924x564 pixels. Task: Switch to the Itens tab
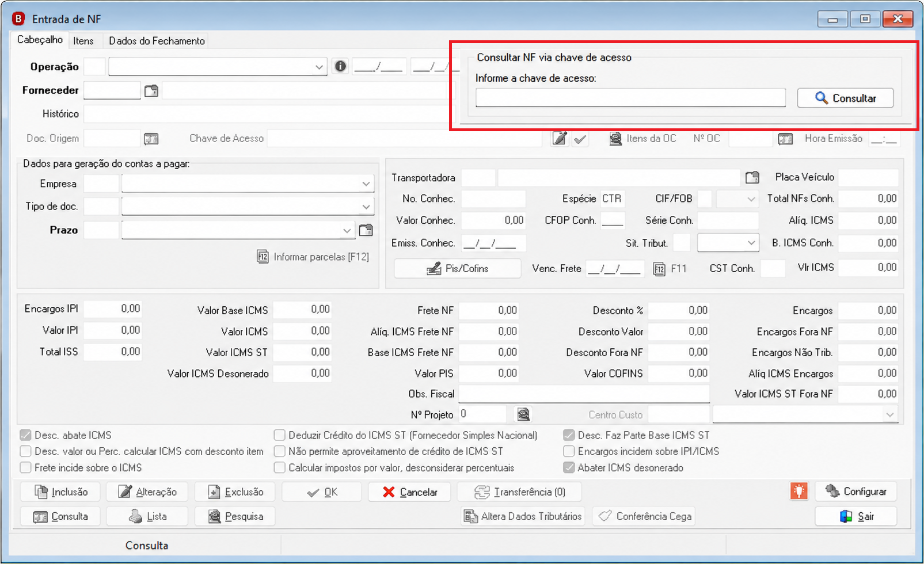point(83,41)
